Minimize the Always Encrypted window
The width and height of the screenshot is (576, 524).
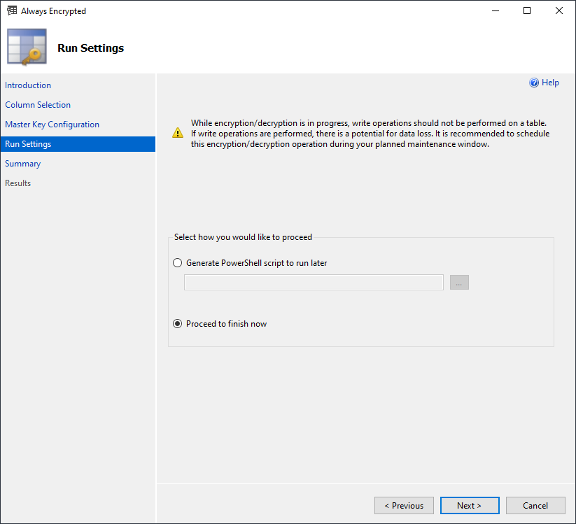[x=495, y=11]
